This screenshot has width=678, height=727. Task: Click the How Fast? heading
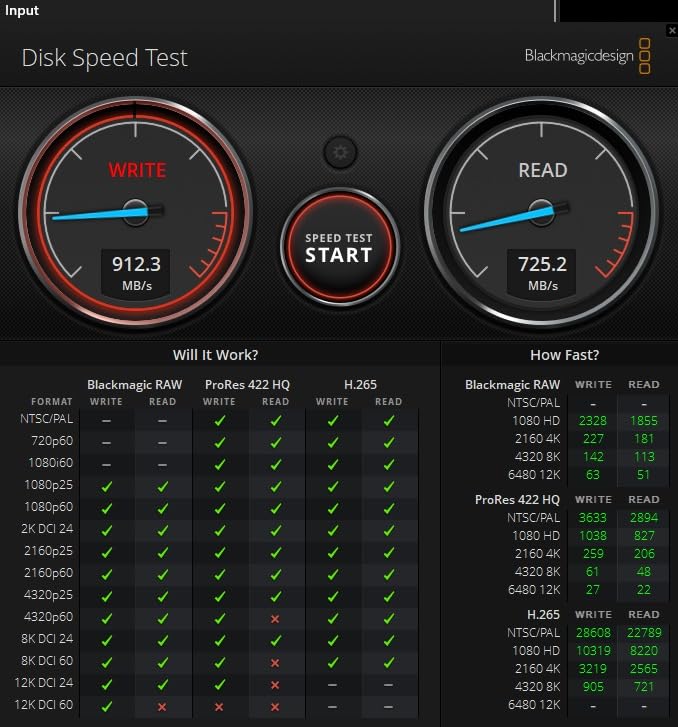click(564, 355)
